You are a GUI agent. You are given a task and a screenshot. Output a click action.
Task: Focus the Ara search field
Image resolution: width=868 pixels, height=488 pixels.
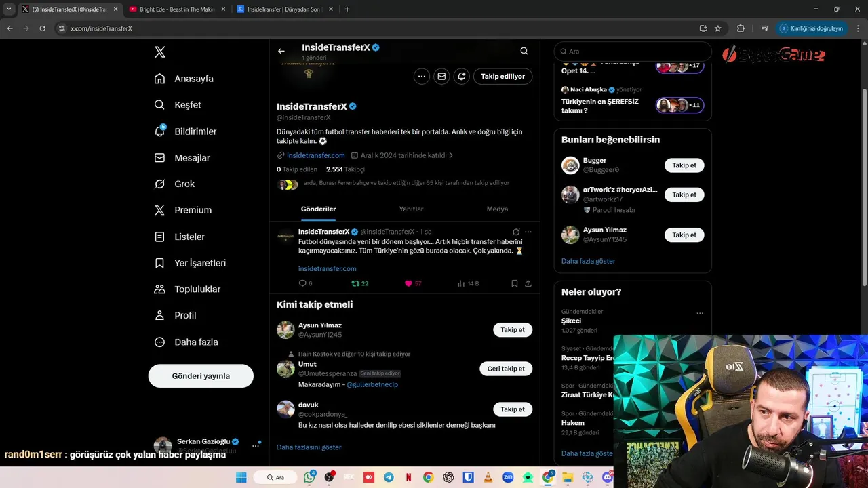pyautogui.click(x=633, y=52)
